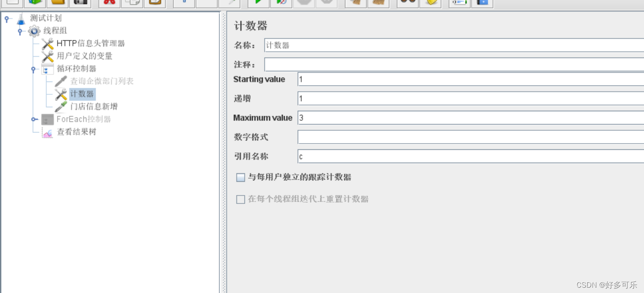The height and width of the screenshot is (293, 644).
Task: Click the single-broom Clear icon in the toolbar
Action: pyautogui.click(x=356, y=3)
